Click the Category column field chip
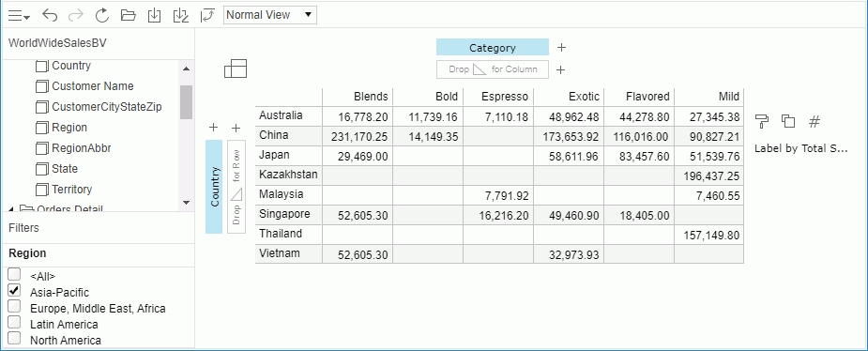The image size is (868, 351). coord(492,48)
